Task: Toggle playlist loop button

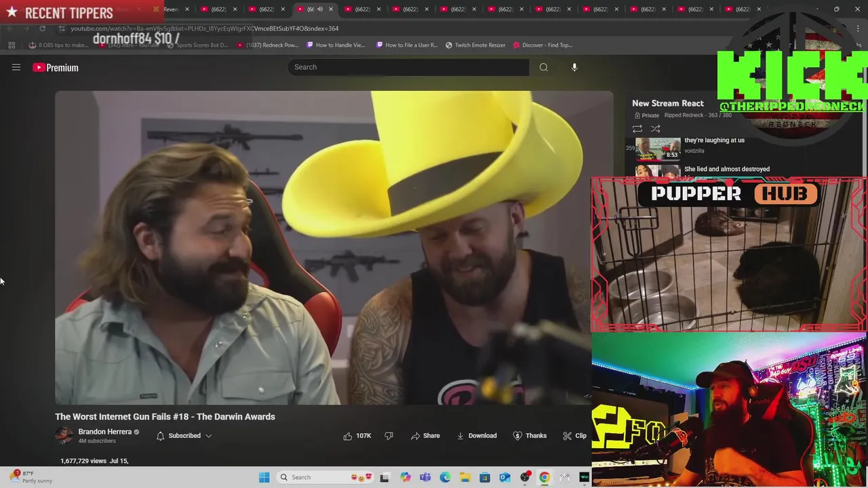Action: tap(637, 129)
